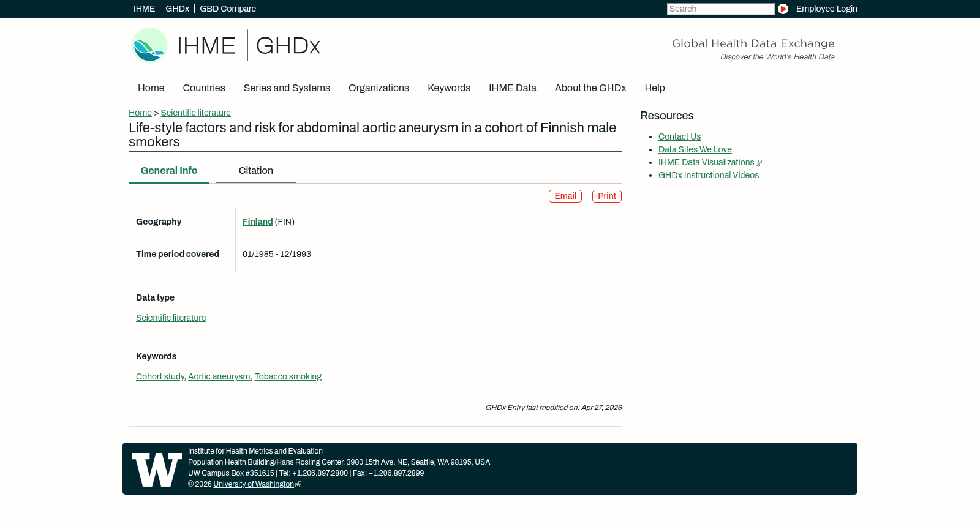Click the Time period covered label
Viewport: 980px width, 527px height.
178,254
